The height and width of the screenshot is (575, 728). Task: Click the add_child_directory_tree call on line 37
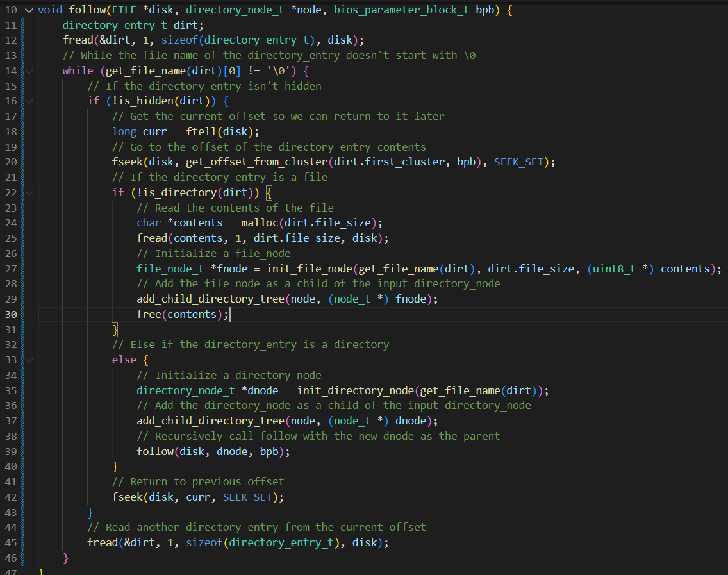(210, 421)
